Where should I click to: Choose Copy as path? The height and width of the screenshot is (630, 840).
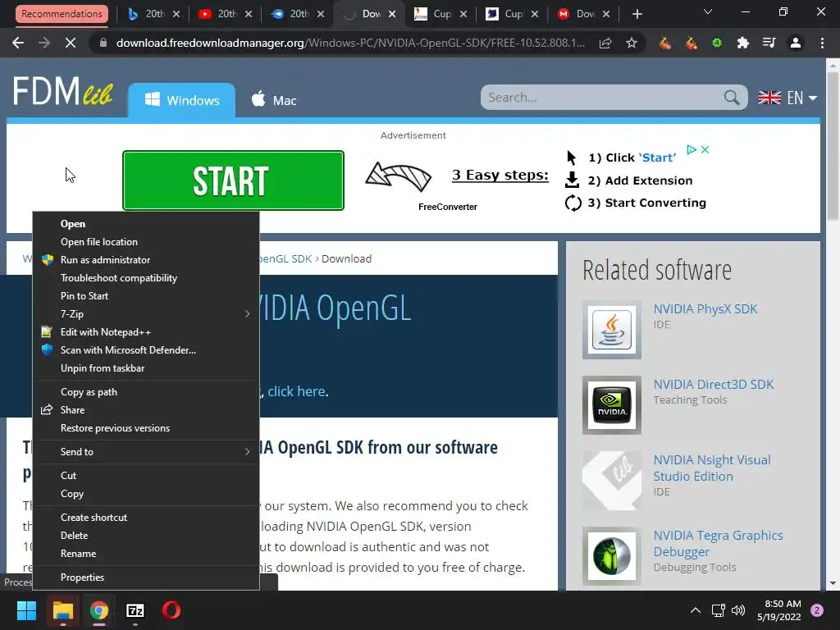[x=146, y=391]
